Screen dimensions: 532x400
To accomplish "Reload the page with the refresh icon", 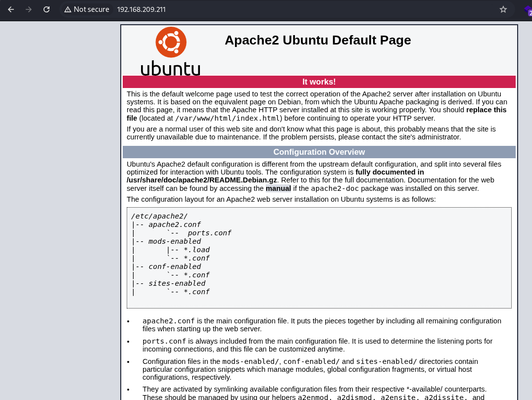I will (47, 9).
